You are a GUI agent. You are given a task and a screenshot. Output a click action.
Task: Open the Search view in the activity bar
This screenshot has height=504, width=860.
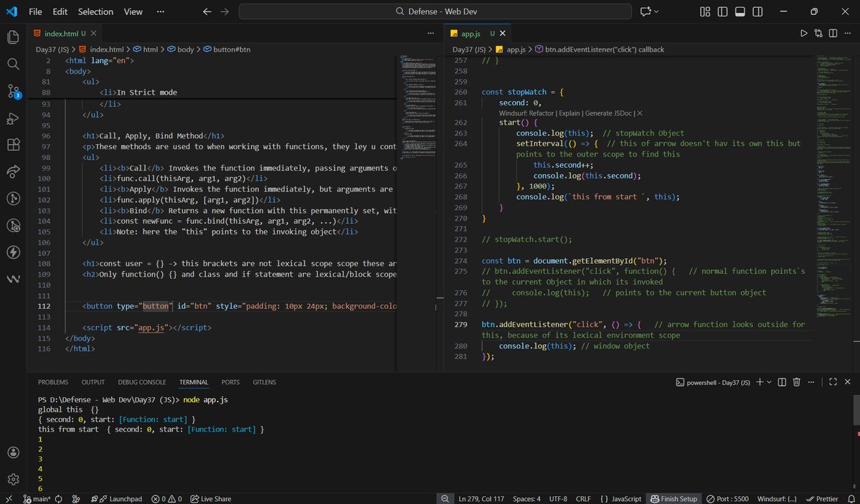click(12, 64)
